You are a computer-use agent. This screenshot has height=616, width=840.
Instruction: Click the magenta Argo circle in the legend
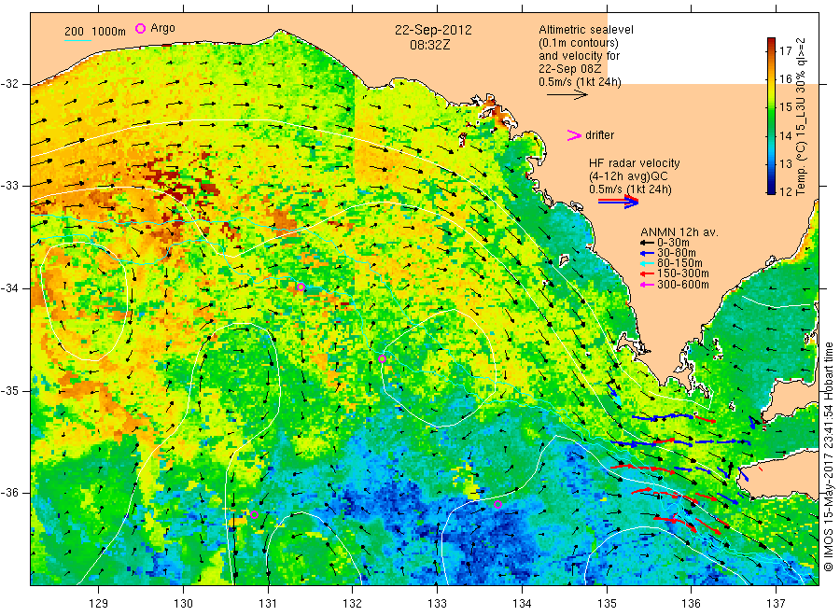140,28
